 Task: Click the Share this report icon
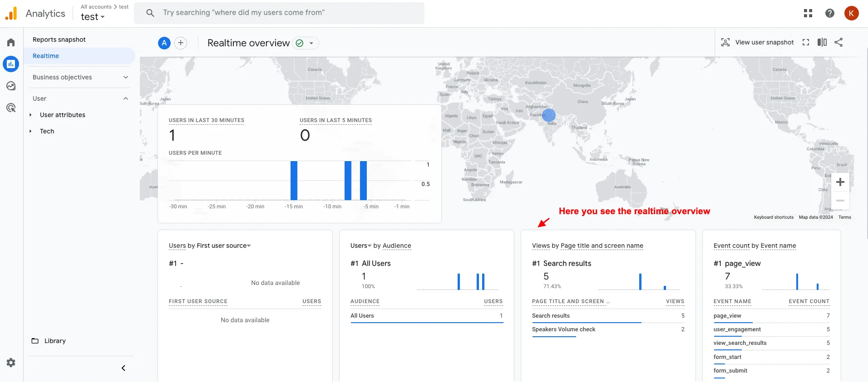(x=838, y=43)
